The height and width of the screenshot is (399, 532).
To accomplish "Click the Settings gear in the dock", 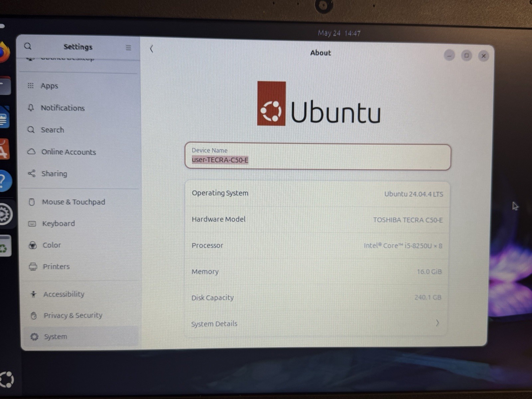I will 5,214.
